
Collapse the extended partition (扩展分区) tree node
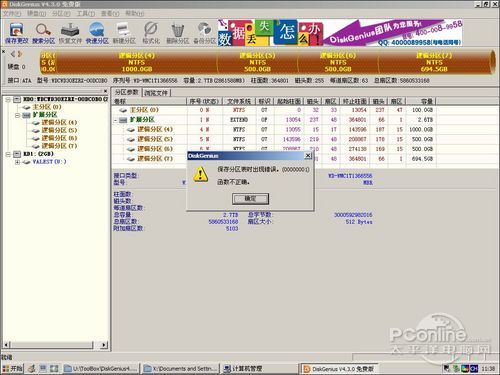click(17, 115)
